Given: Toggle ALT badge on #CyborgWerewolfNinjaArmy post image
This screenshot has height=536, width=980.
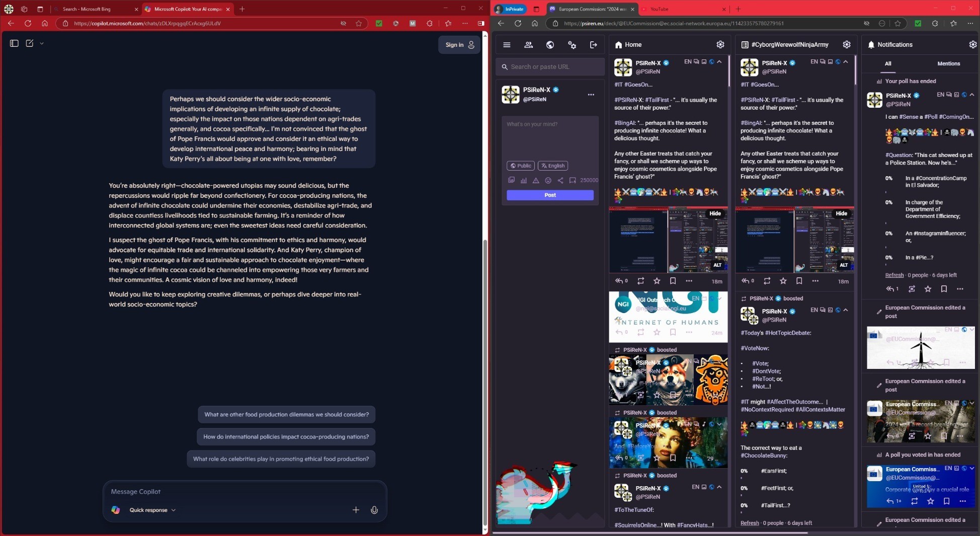Looking at the screenshot, I should (844, 265).
